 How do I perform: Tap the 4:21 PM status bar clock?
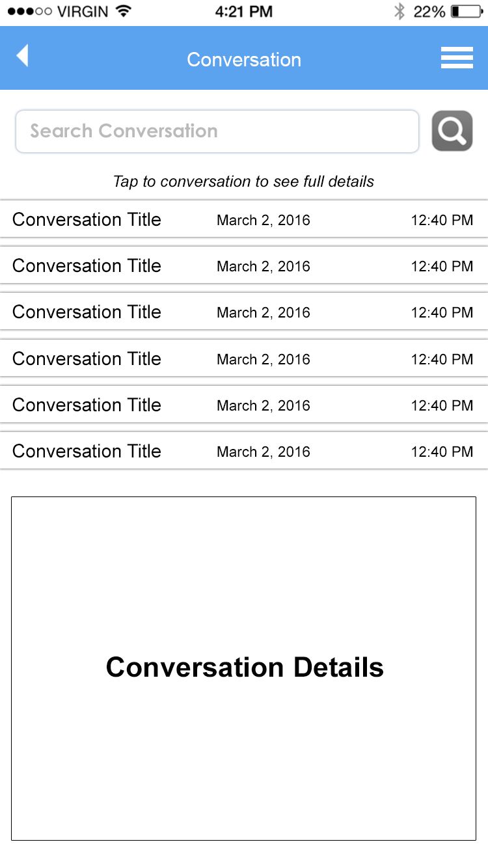[243, 11]
